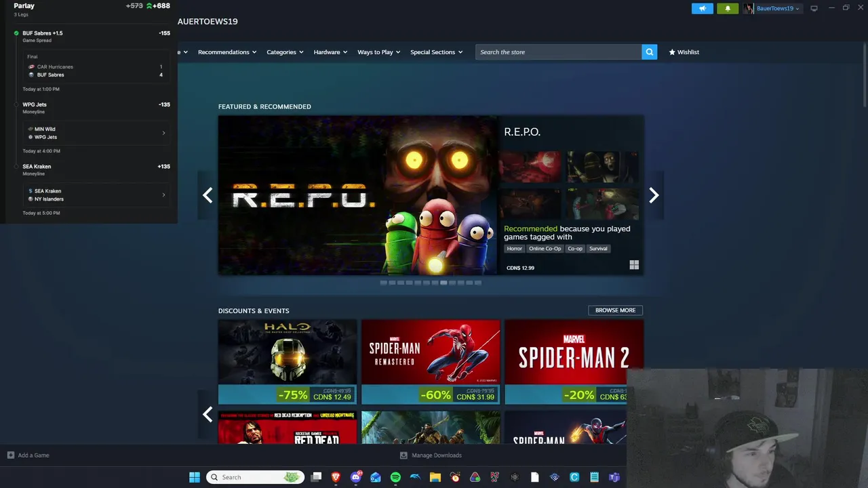Select the last carousel page indicator dot

click(478, 283)
